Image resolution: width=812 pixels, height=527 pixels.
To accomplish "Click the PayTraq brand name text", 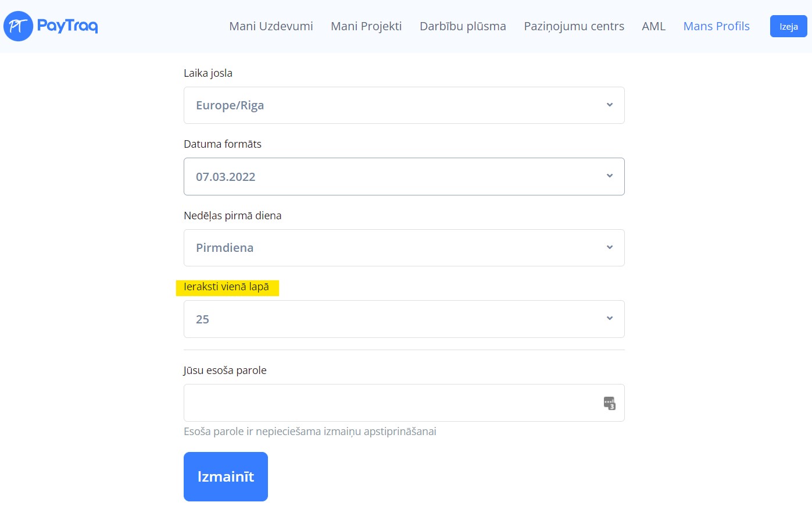I will (67, 26).
